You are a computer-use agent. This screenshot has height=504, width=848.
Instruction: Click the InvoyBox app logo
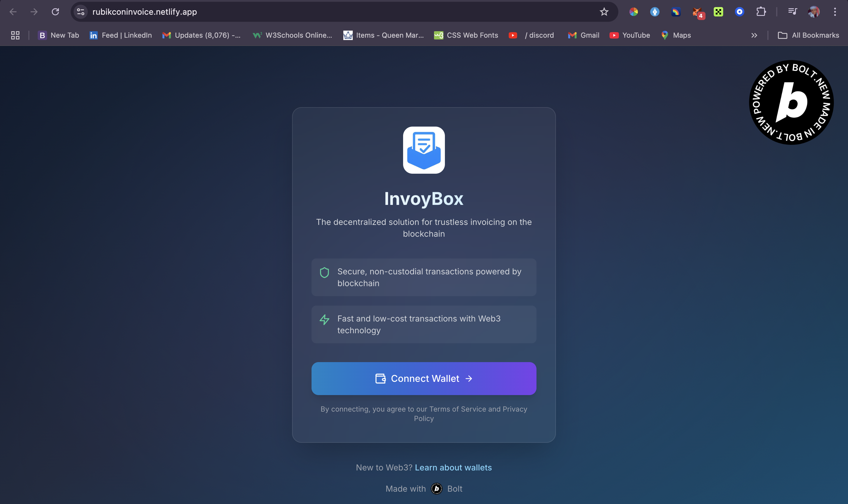click(423, 150)
